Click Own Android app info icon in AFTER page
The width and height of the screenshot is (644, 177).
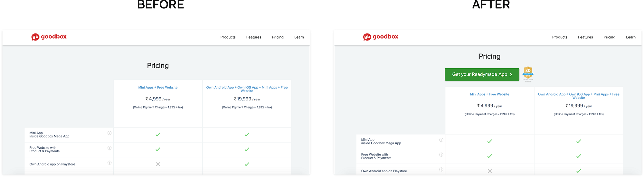[x=441, y=169]
